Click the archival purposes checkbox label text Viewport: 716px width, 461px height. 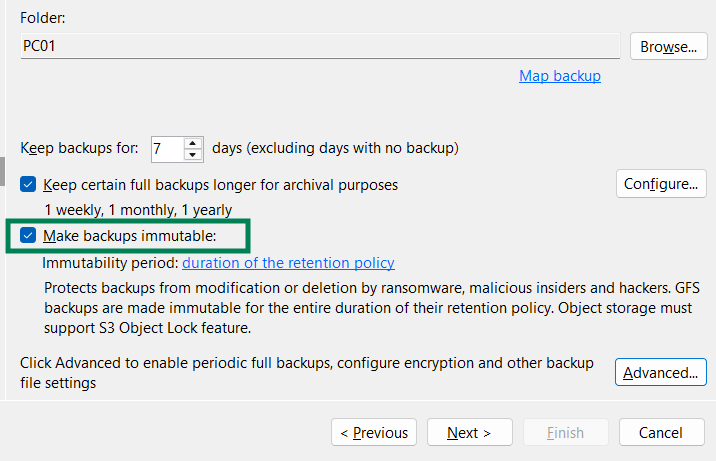(220, 185)
